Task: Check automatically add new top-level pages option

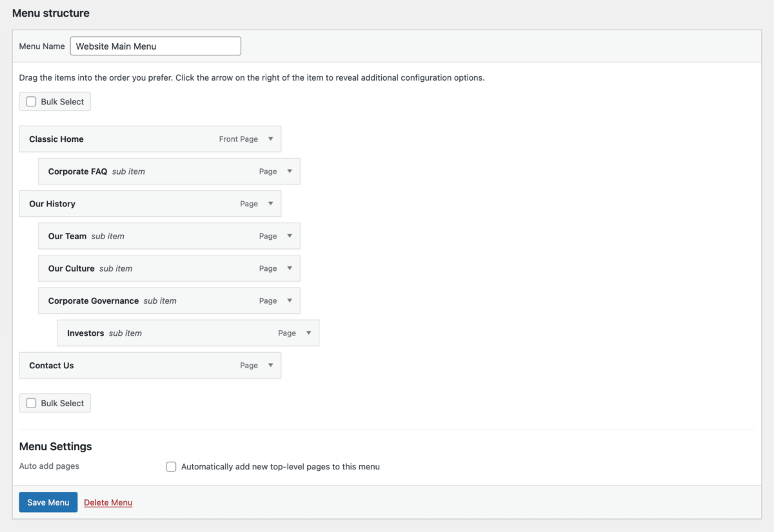Action: coord(171,466)
